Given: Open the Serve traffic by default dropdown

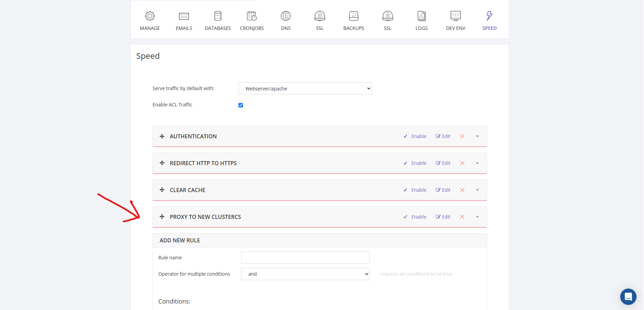Looking at the screenshot, I should pyautogui.click(x=305, y=88).
